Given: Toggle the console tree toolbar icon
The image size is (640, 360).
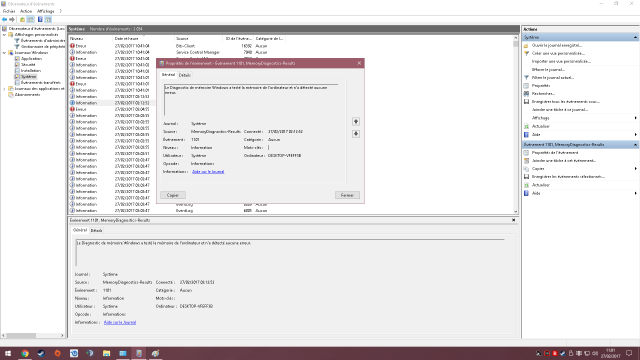Looking at the screenshot, I should coord(30,20).
